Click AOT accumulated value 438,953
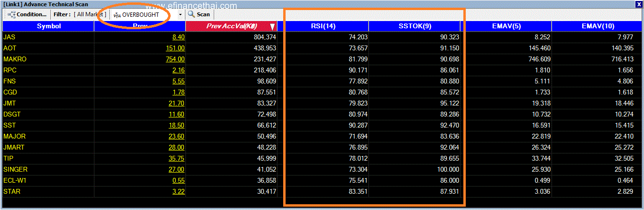This screenshot has height=210, width=644. (x=265, y=48)
